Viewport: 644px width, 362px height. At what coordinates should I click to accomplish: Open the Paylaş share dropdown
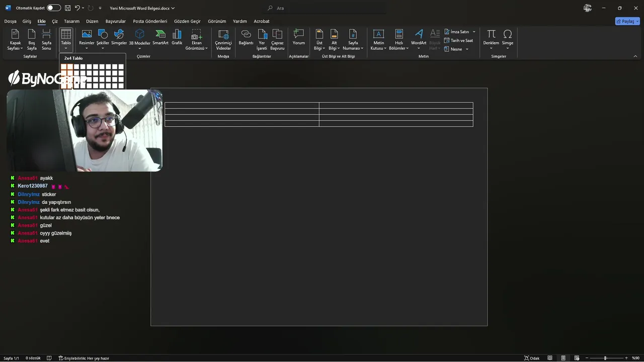click(627, 21)
